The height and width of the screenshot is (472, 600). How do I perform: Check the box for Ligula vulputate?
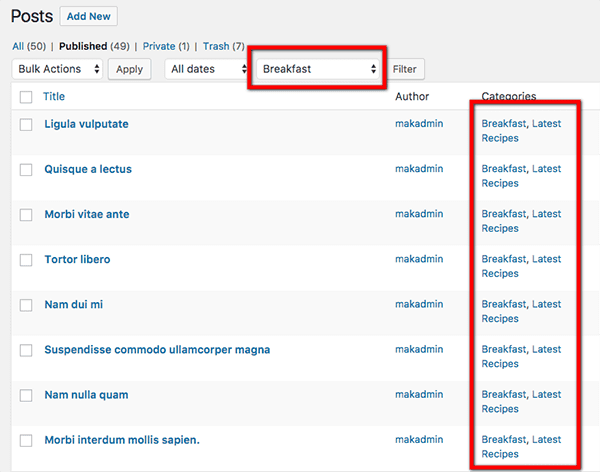pyautogui.click(x=26, y=124)
